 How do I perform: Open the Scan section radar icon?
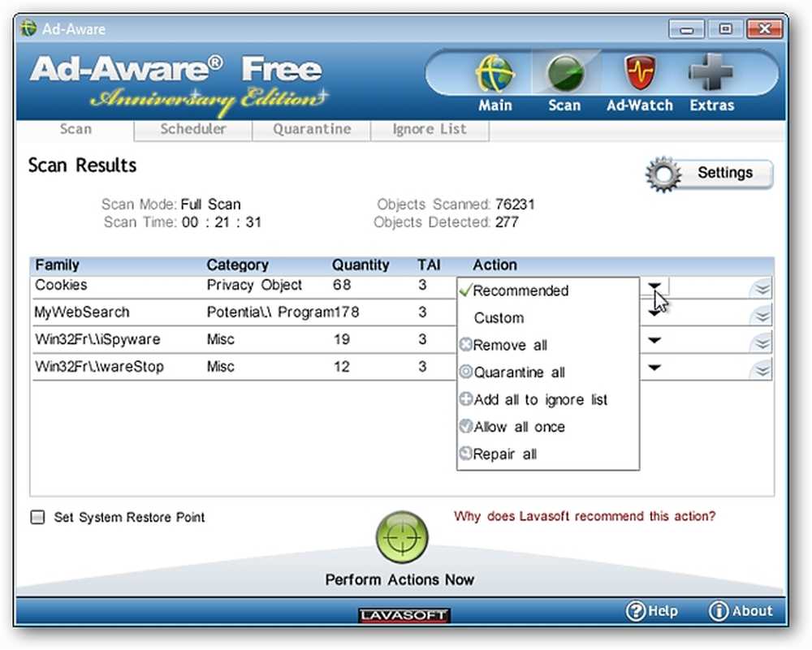coord(565,74)
